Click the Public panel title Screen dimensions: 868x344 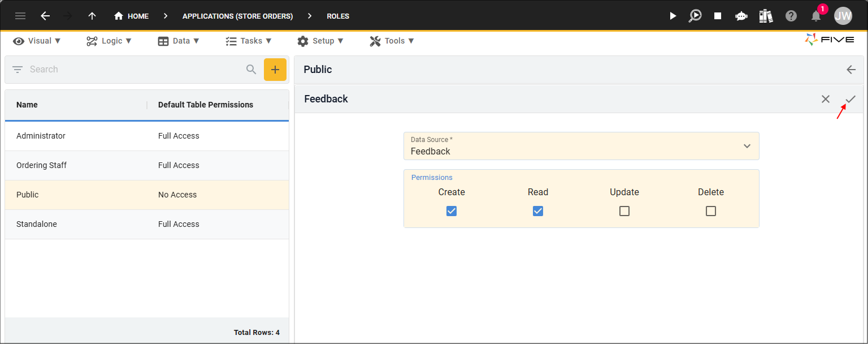tap(318, 70)
